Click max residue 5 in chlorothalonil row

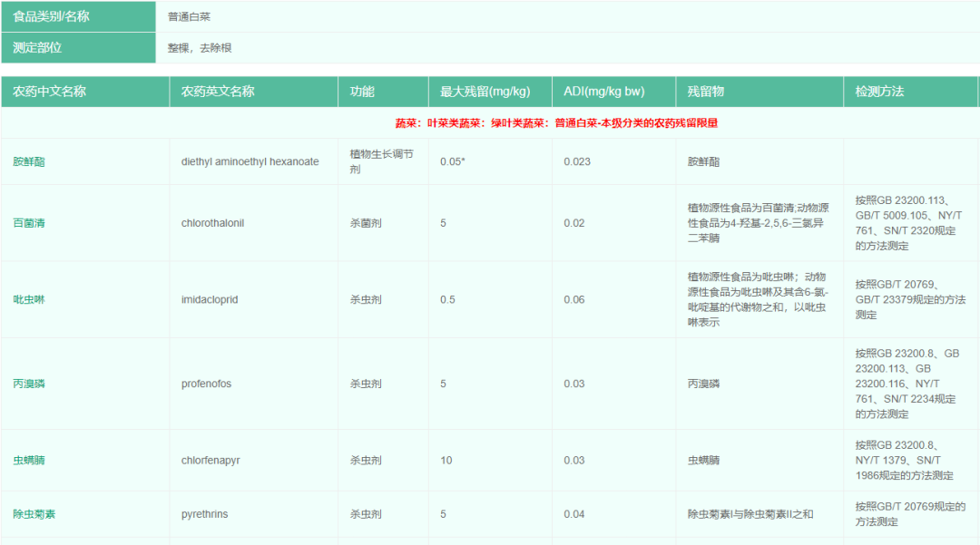click(443, 223)
